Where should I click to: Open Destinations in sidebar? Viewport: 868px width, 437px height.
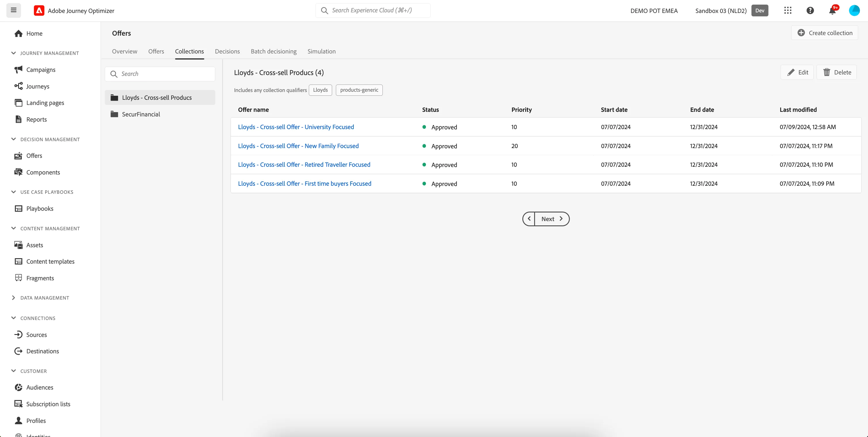tap(37, 351)
